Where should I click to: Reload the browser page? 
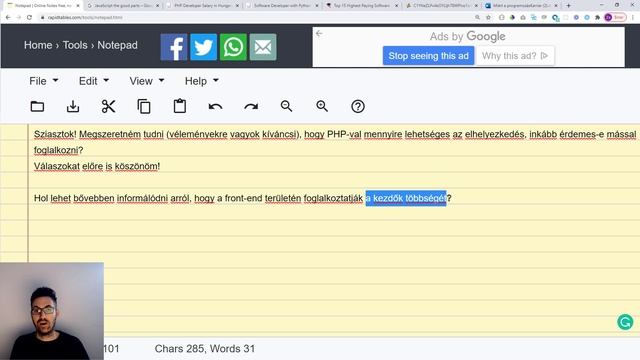click(x=29, y=18)
